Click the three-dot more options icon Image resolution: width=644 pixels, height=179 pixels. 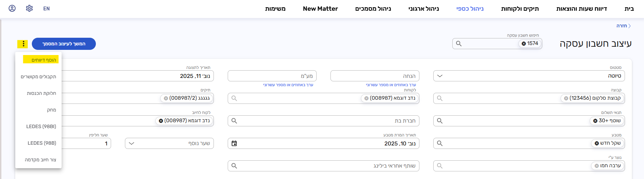click(x=23, y=44)
